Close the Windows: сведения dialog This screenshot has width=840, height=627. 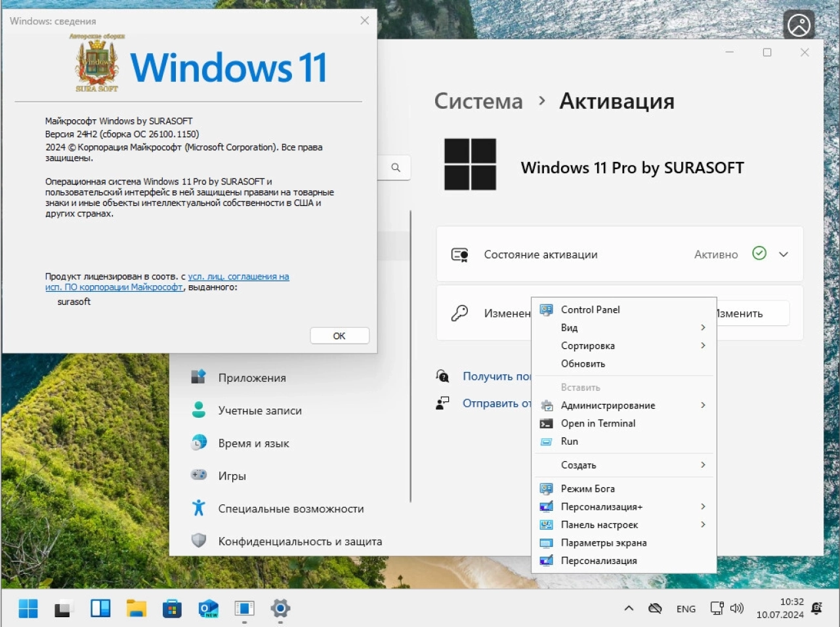[365, 21]
